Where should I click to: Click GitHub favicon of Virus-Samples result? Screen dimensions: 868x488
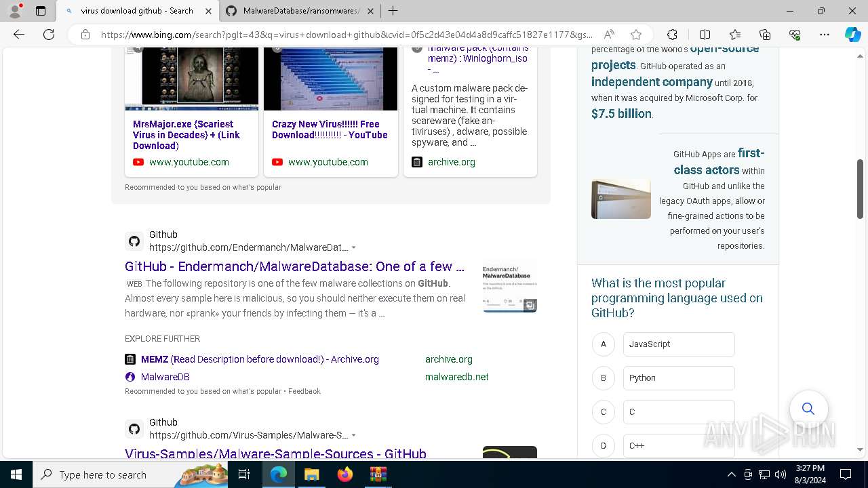click(134, 429)
